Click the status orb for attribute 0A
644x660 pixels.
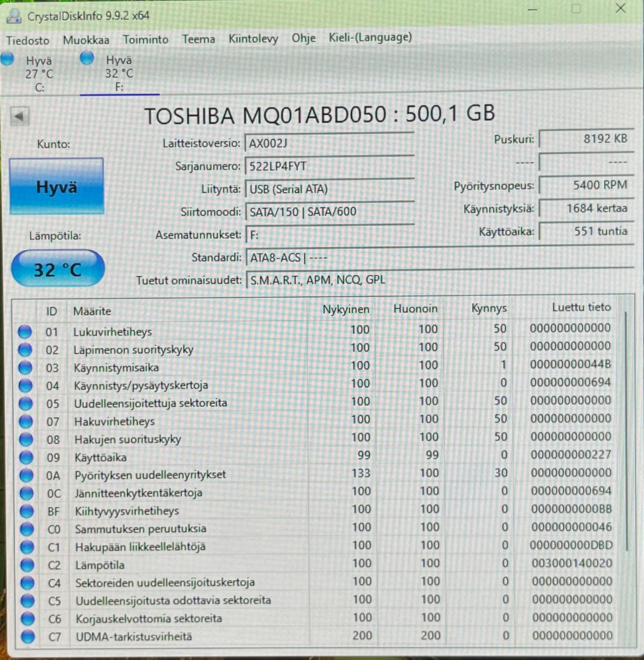pyautogui.click(x=27, y=476)
